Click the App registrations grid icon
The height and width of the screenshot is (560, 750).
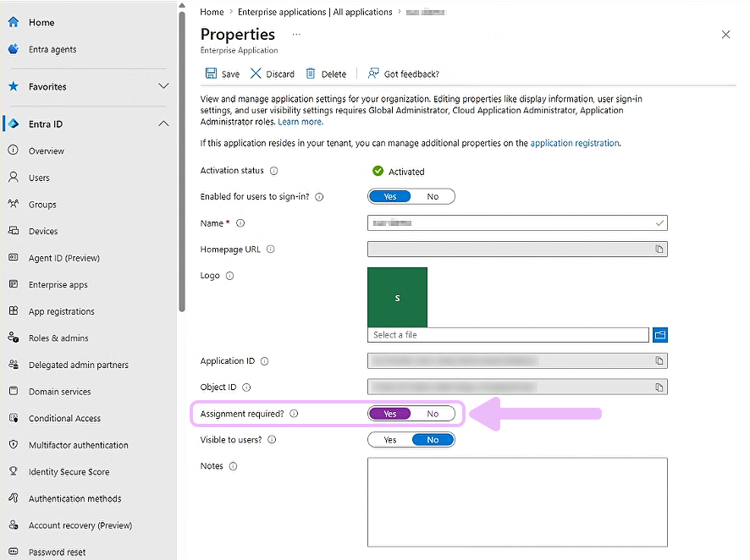[x=14, y=310]
